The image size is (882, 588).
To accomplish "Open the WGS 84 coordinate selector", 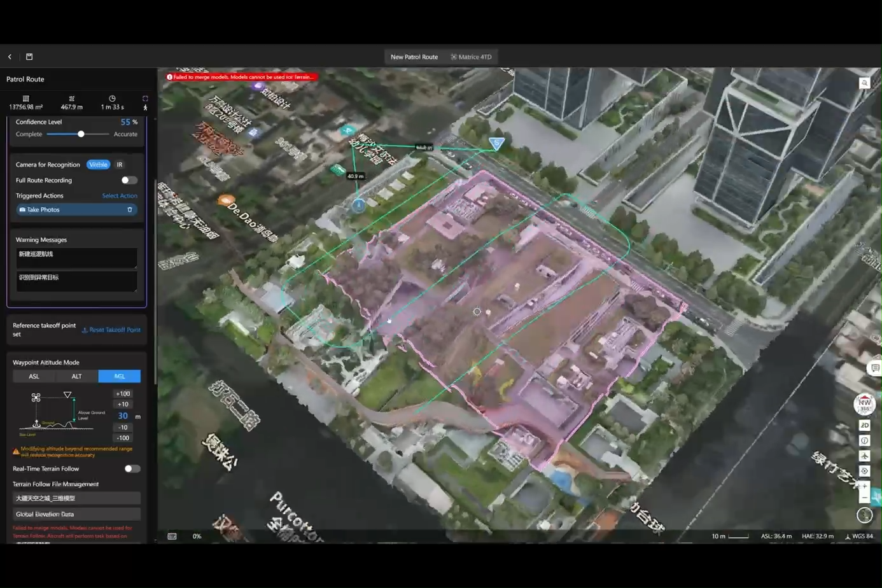I will click(x=861, y=536).
